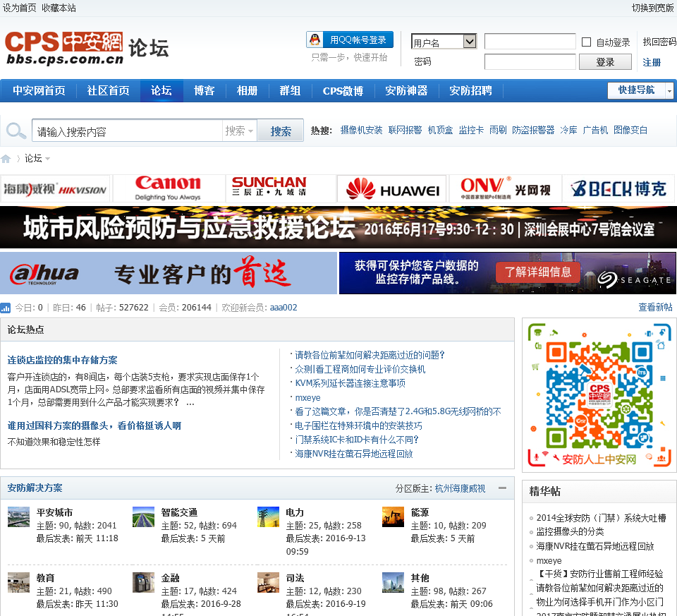
Task: Open the 社区首页 menu item
Action: click(109, 91)
